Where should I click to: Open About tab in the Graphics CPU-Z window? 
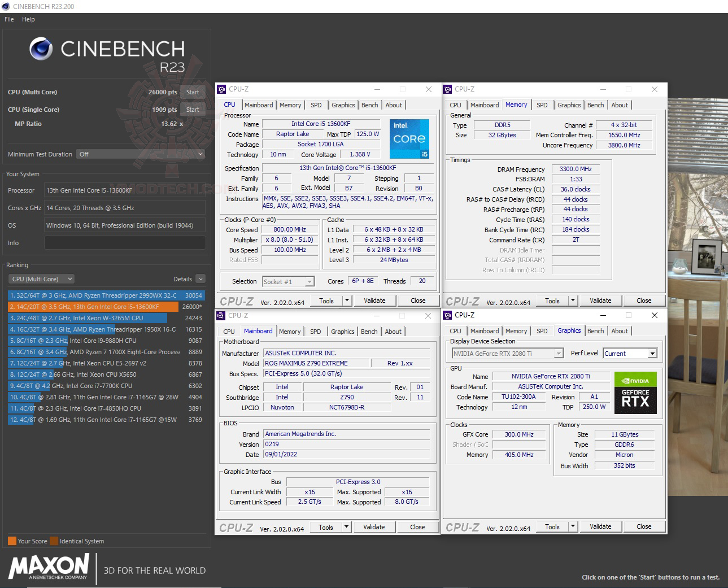click(x=620, y=331)
